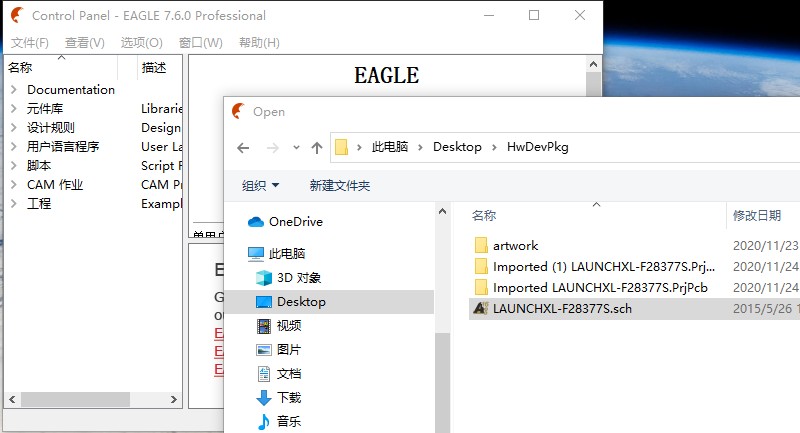Select 此电脑 in navigation pane
The image size is (800, 433).
(x=277, y=253)
